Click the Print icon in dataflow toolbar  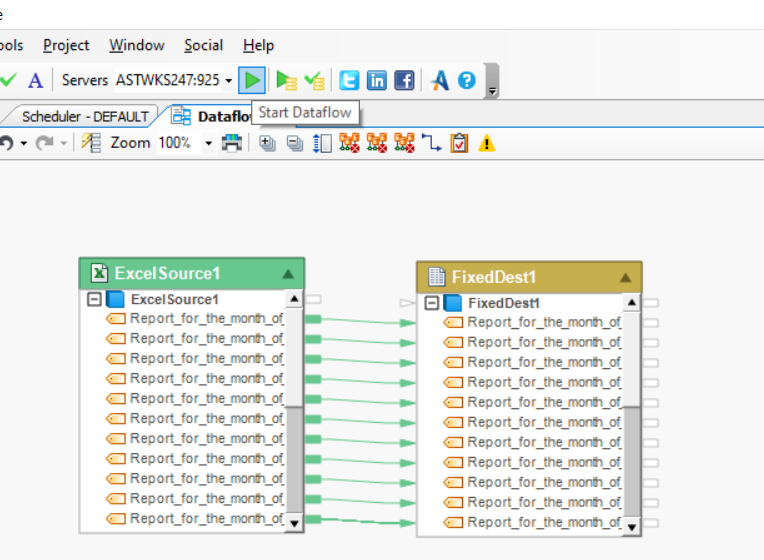click(232, 143)
